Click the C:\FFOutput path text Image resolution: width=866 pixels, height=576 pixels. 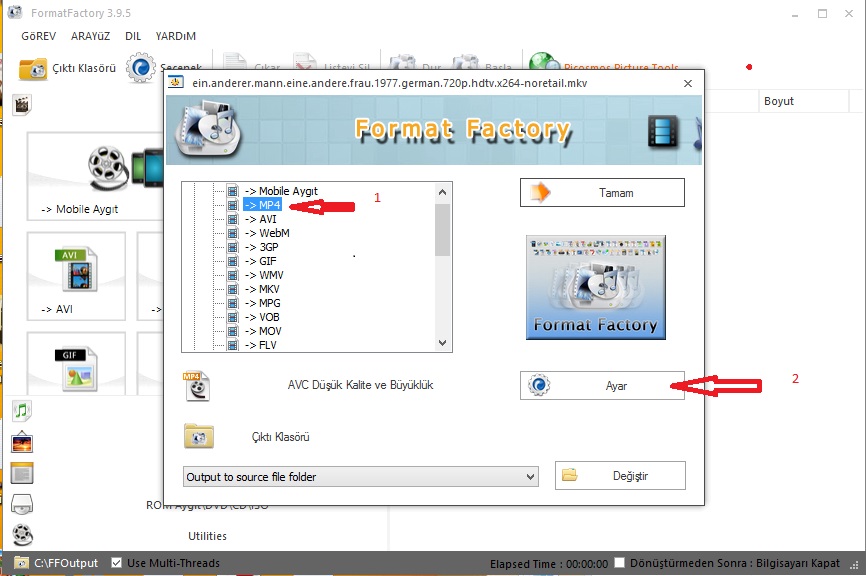click(x=66, y=563)
